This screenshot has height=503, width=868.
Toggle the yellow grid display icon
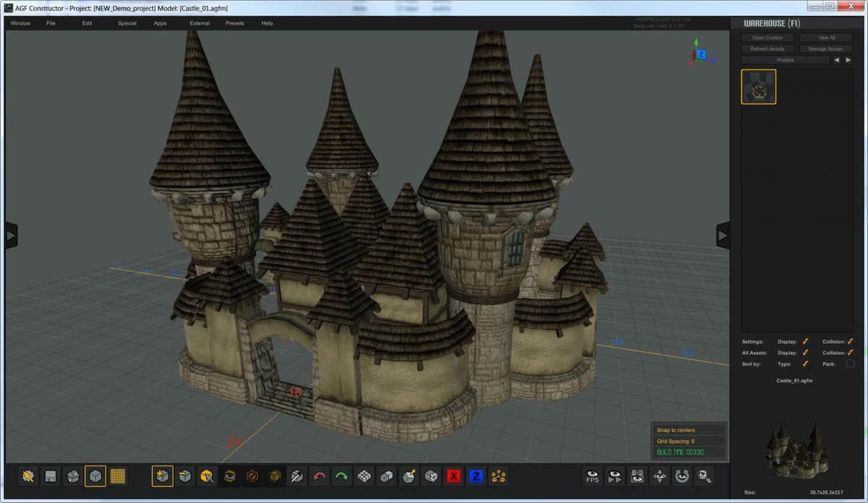tap(118, 476)
